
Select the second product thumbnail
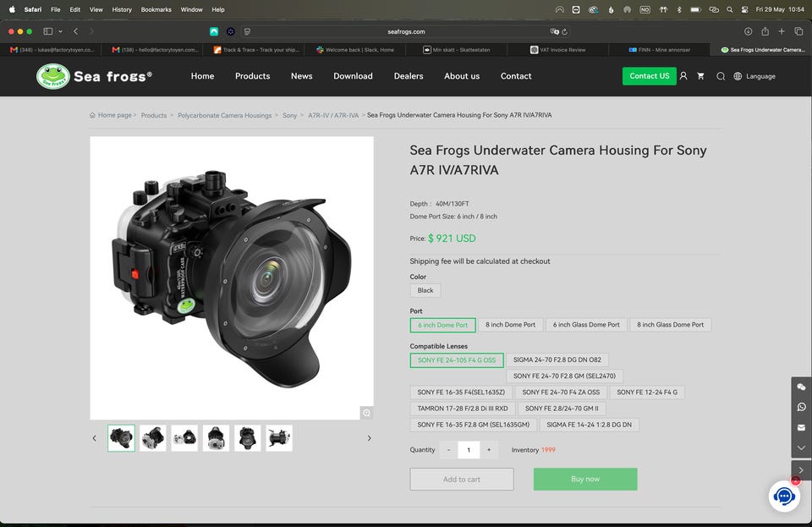point(153,438)
